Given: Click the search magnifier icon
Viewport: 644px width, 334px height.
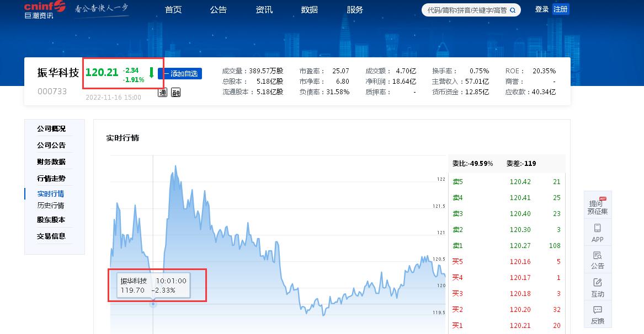Looking at the screenshot, I should click(x=512, y=9).
